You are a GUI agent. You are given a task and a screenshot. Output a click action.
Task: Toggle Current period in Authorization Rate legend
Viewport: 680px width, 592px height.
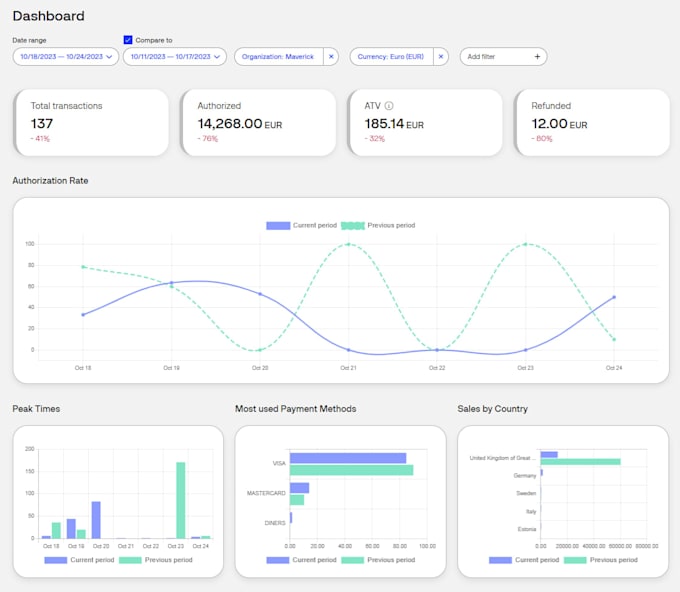301,226
